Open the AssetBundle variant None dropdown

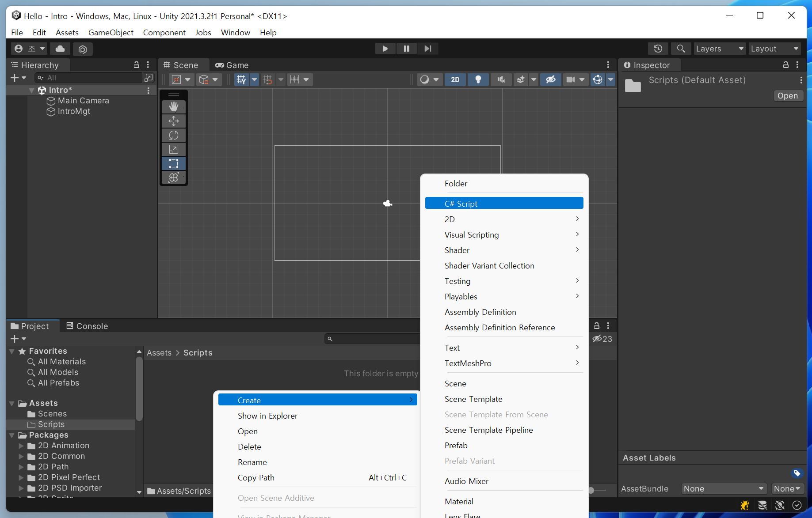pyautogui.click(x=787, y=489)
